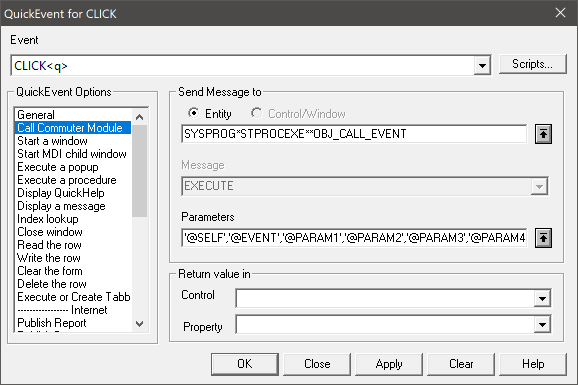Click the entity browse icon beside SYSPROG field

click(x=543, y=134)
